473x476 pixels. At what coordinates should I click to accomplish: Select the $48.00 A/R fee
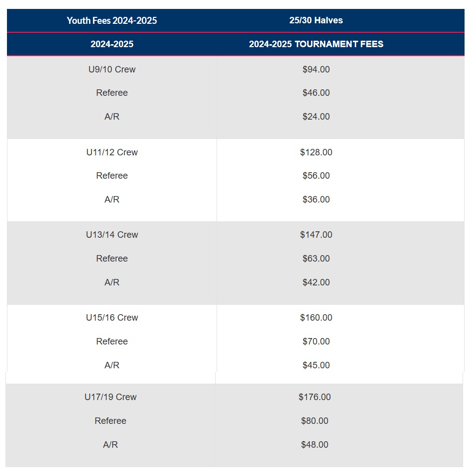coord(315,445)
